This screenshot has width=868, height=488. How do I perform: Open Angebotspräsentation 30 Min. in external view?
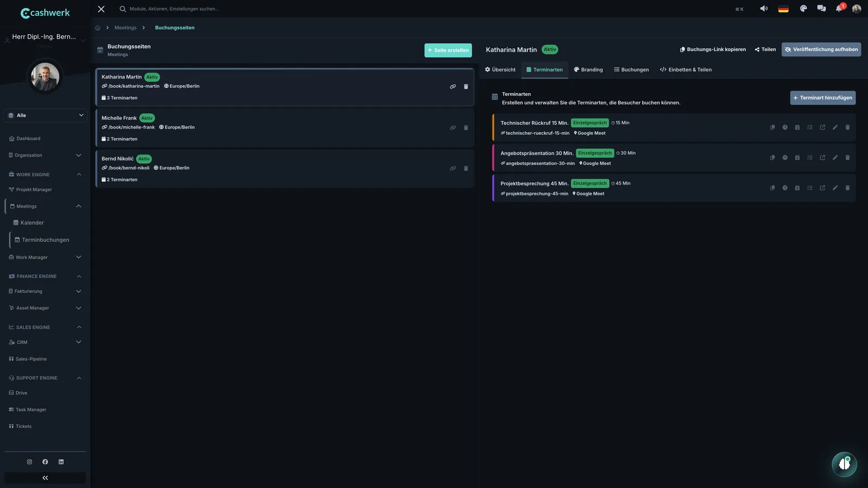coord(822,158)
